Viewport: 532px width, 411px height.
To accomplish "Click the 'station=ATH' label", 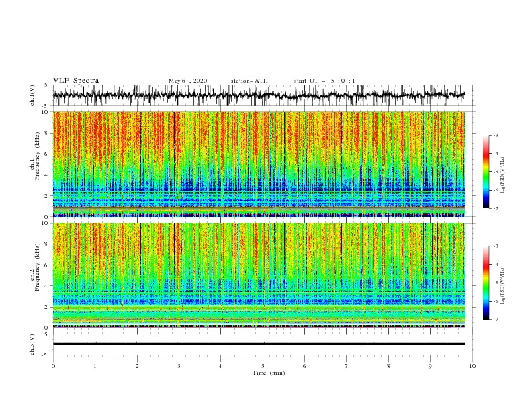I will [x=249, y=81].
